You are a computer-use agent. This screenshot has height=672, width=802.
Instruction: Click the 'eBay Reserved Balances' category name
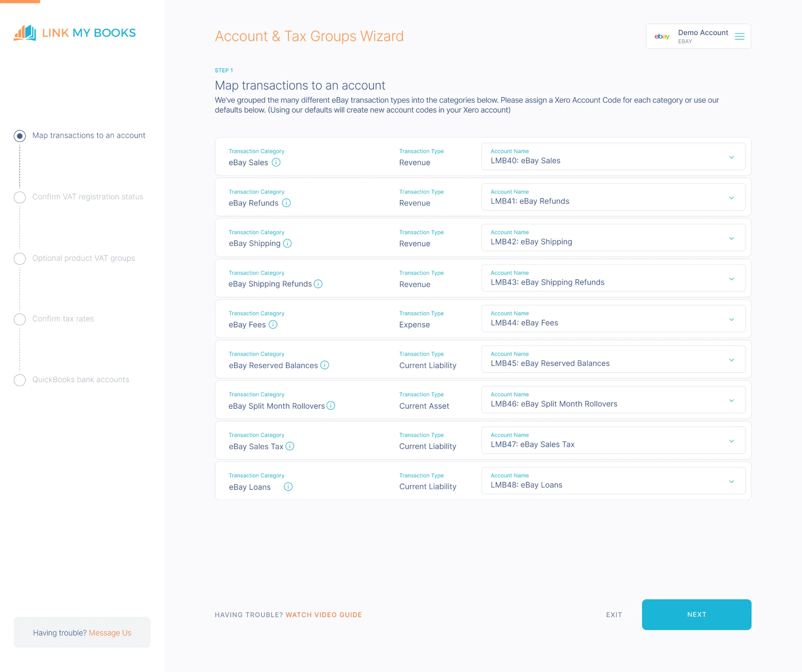coord(273,365)
